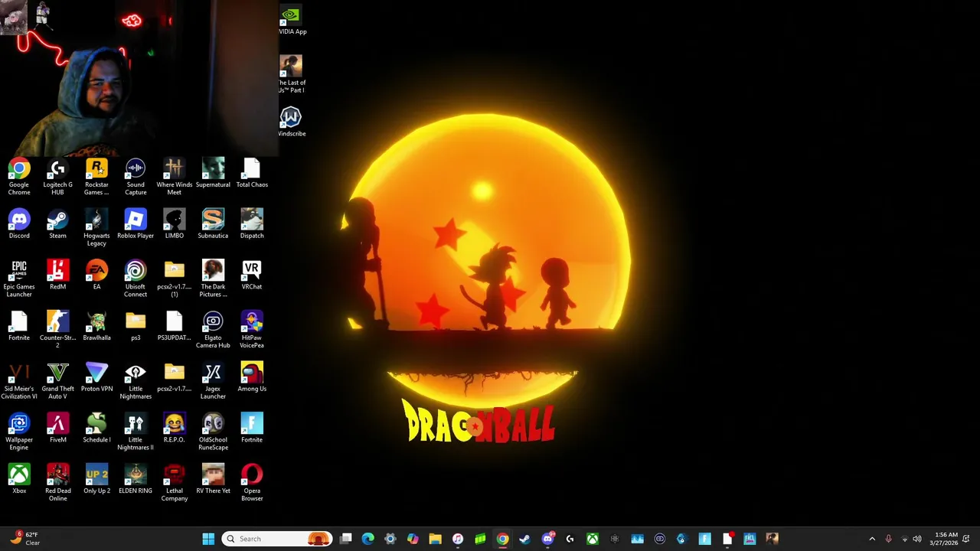The image size is (980, 551).
Task: Select the pcsx2-v1.7... (1) folder
Action: click(175, 279)
